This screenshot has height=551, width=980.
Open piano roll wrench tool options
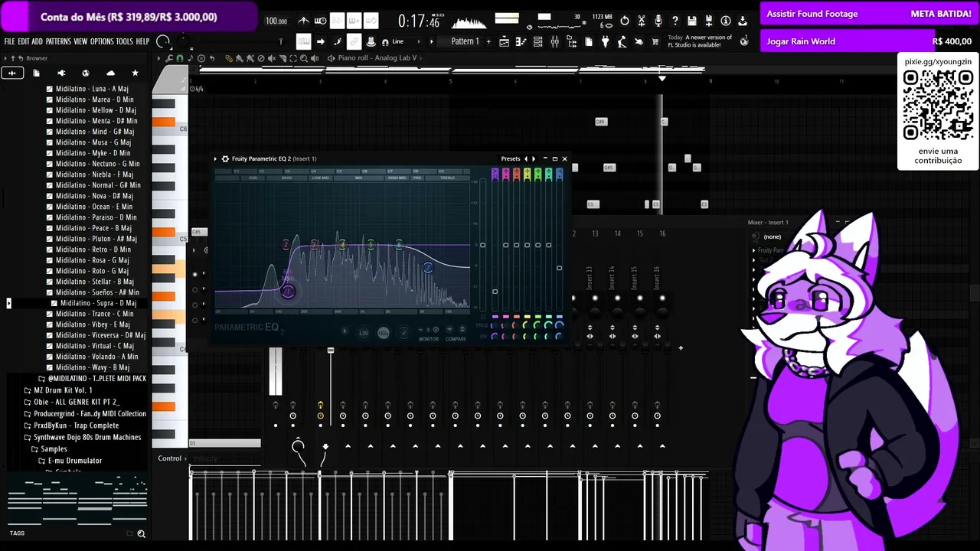168,58
